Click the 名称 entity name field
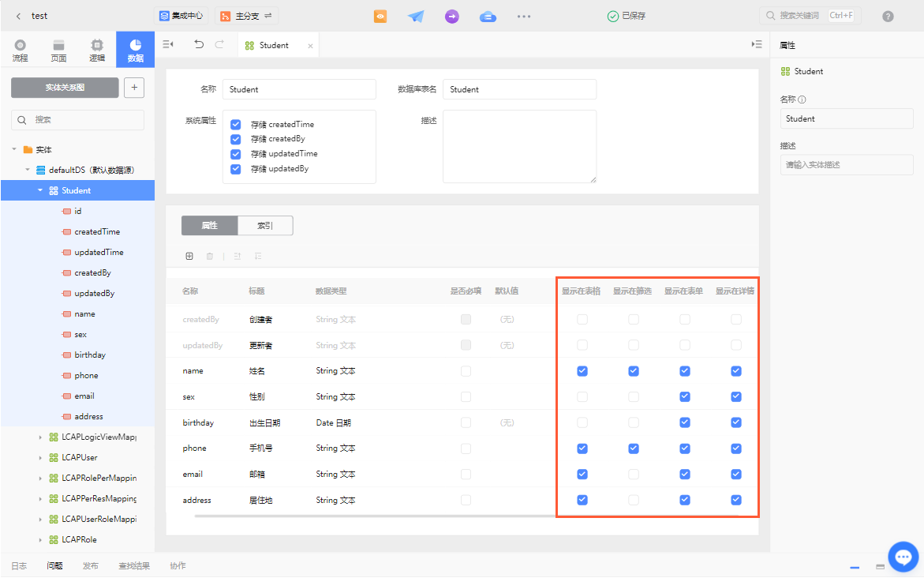Image resolution: width=924 pixels, height=578 pixels. pyautogui.click(x=299, y=90)
